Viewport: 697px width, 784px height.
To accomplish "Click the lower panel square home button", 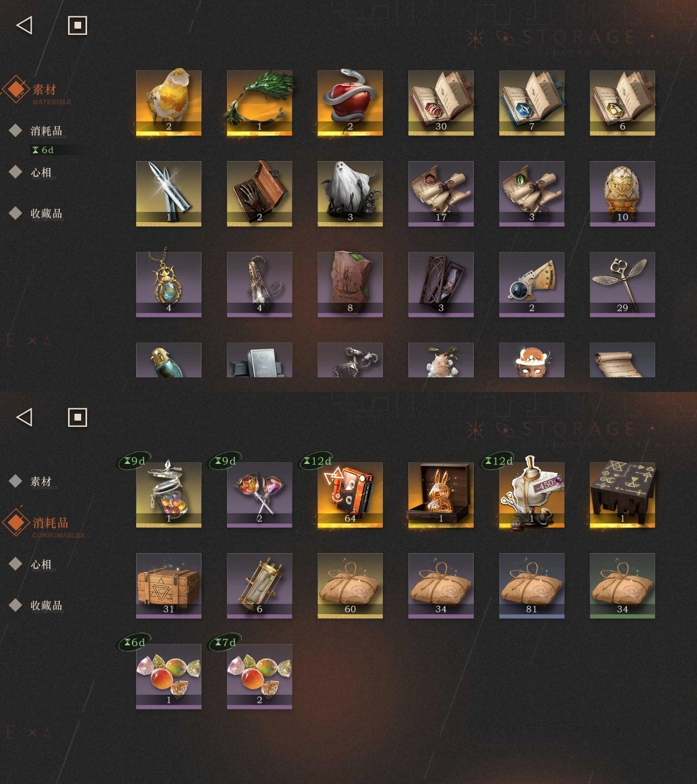I will click(77, 417).
